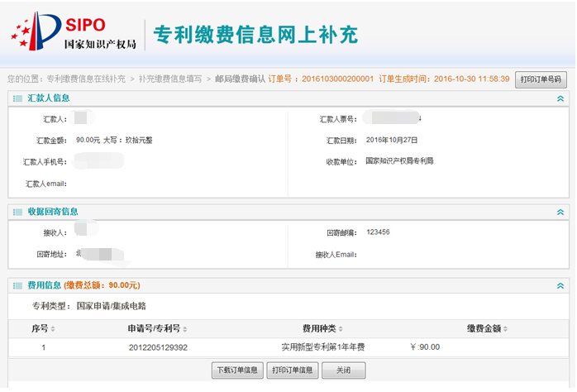Sort by 费用种类 column arrows

[x=341, y=328]
